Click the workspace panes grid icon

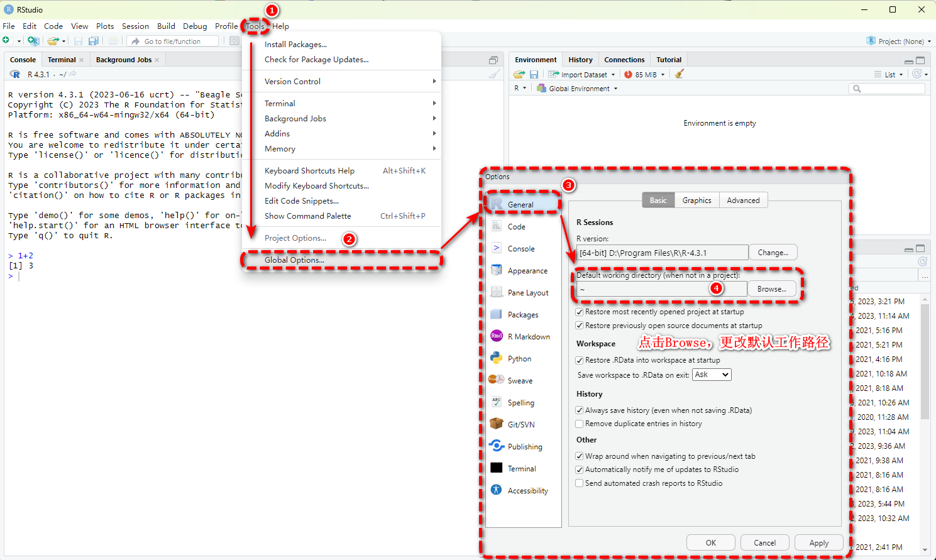tap(234, 41)
